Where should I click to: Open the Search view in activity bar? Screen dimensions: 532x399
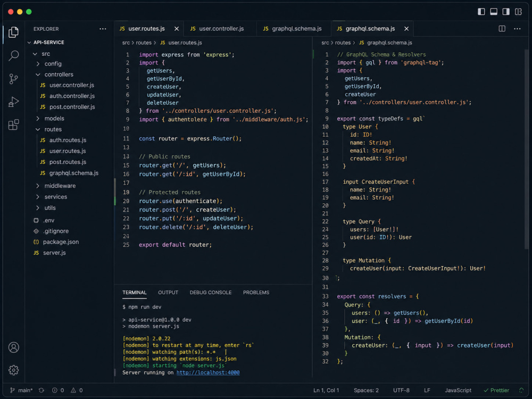[14, 55]
